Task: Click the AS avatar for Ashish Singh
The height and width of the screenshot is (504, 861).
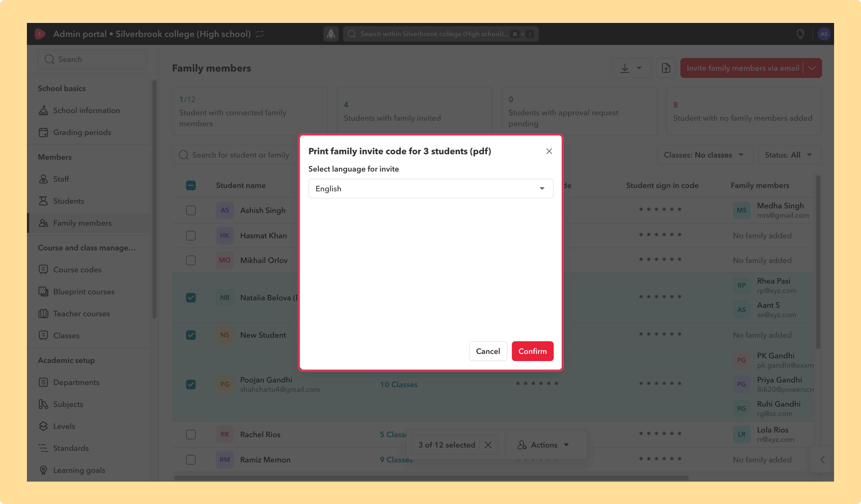Action: [225, 210]
